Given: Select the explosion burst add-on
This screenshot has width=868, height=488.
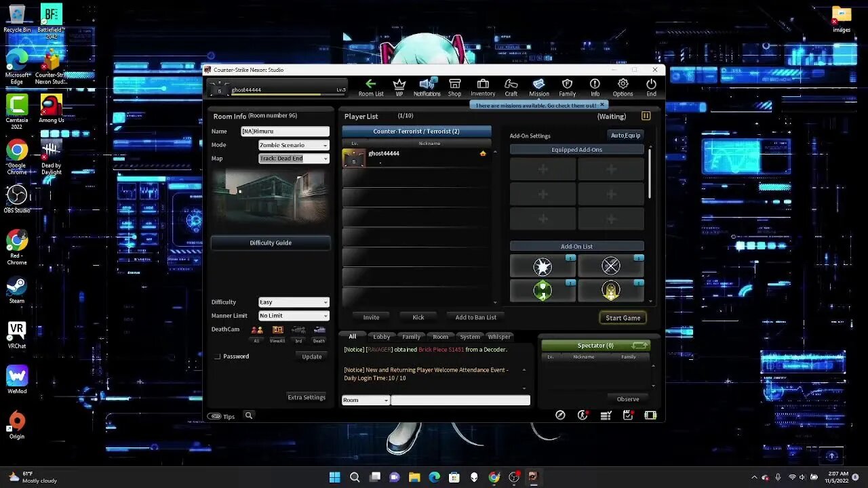Looking at the screenshot, I should (x=542, y=266).
